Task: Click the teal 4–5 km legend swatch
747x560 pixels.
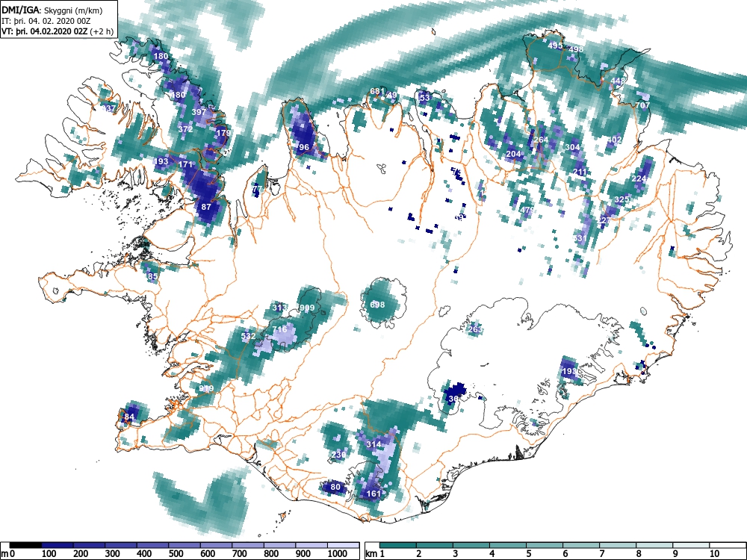Action: [508, 546]
